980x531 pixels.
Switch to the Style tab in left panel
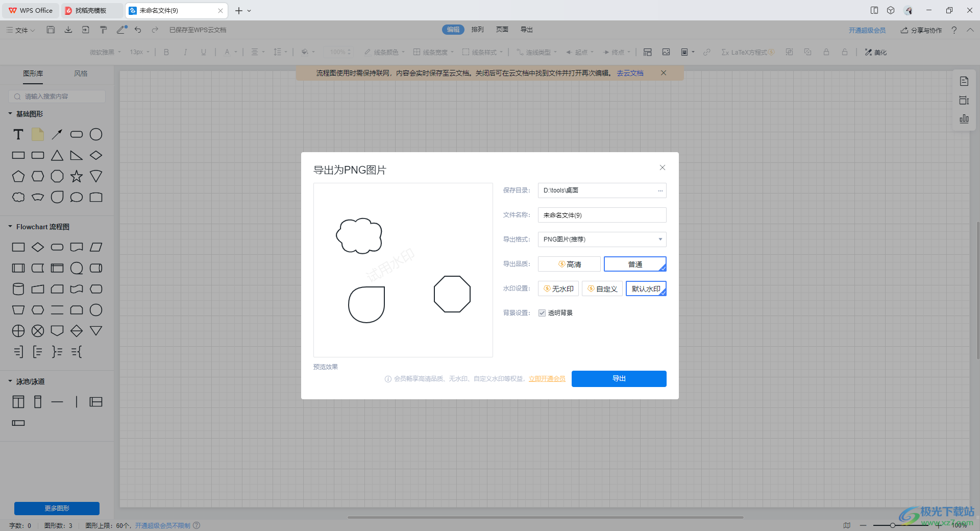coord(81,74)
